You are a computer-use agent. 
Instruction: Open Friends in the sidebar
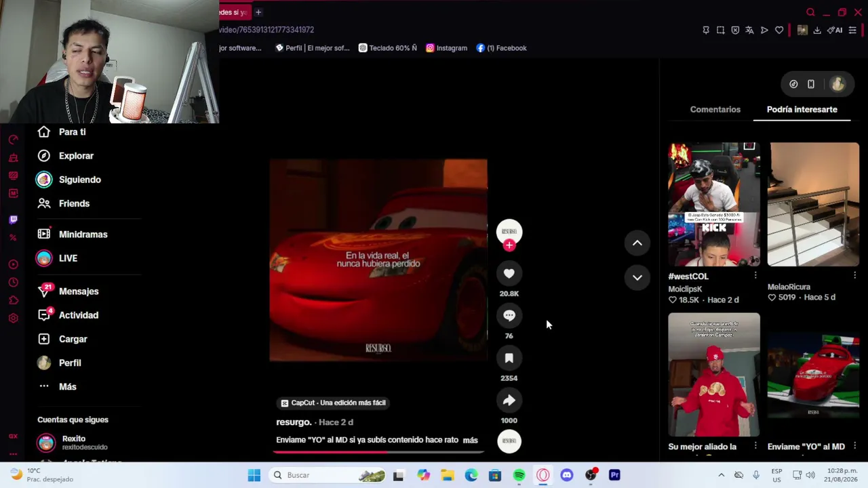pyautogui.click(x=74, y=203)
